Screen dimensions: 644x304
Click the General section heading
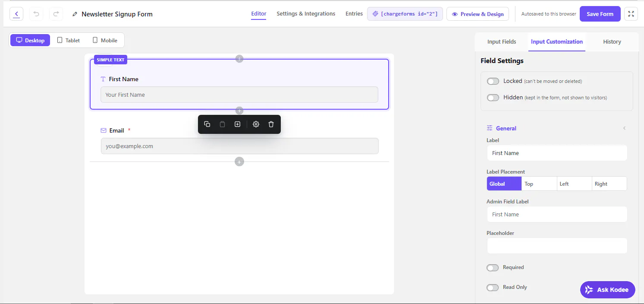[506, 128]
